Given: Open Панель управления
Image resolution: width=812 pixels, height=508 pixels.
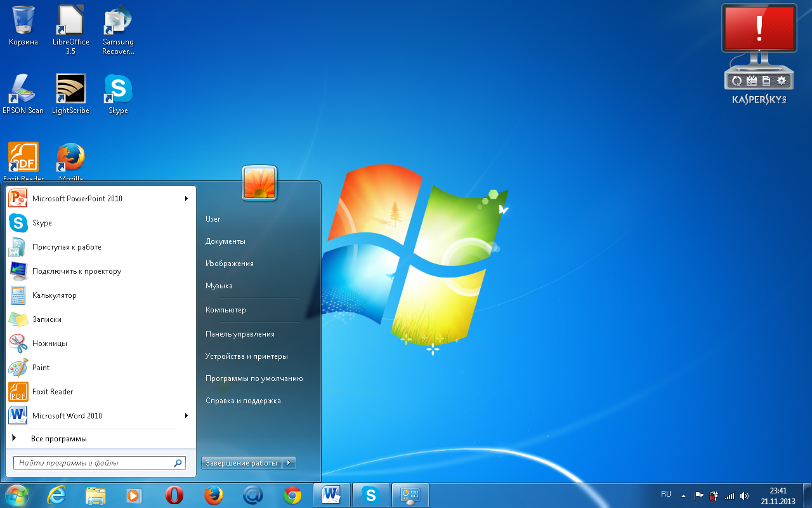Looking at the screenshot, I should [240, 334].
